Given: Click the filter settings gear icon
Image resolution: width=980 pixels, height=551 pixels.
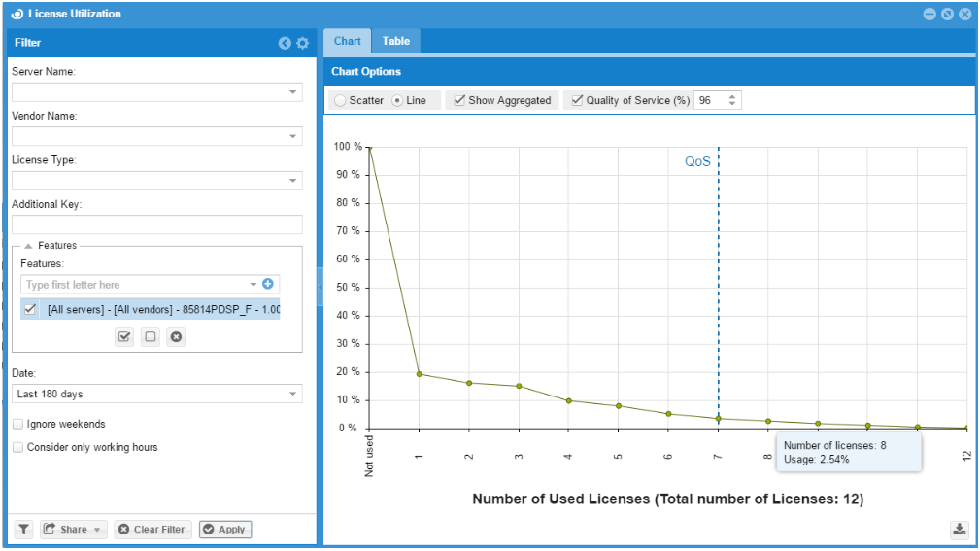Looking at the screenshot, I should click(x=302, y=43).
